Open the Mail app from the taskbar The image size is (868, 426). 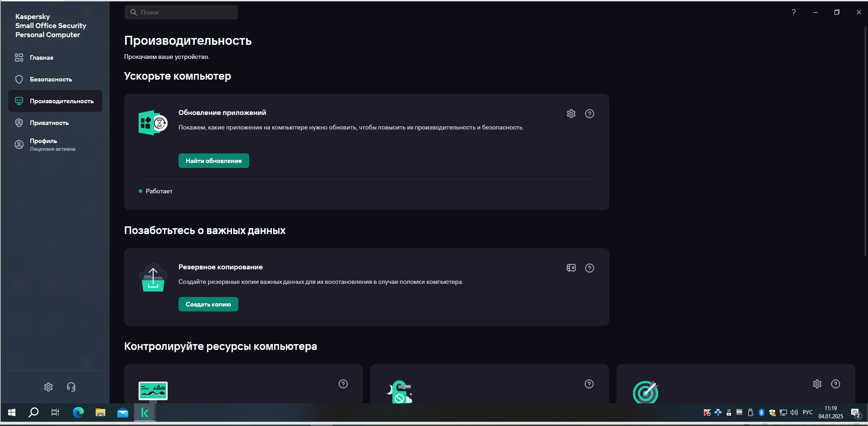[x=122, y=412]
